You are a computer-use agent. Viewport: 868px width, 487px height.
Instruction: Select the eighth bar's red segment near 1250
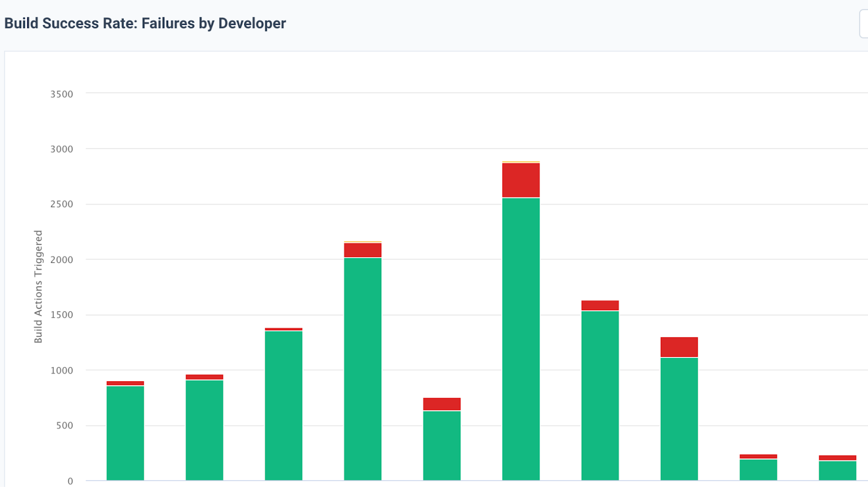point(679,347)
